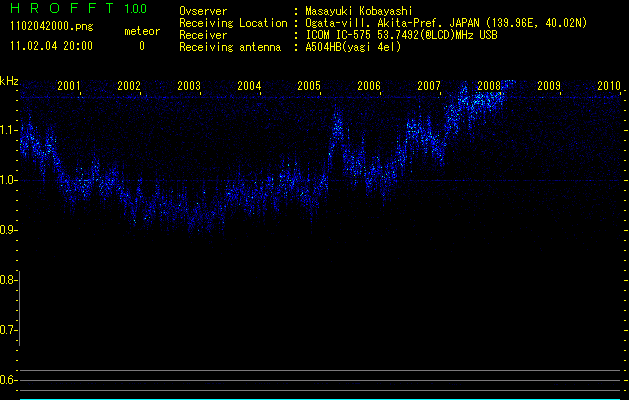Click the 2001 time axis marker
The image size is (629, 400).
[69, 85]
